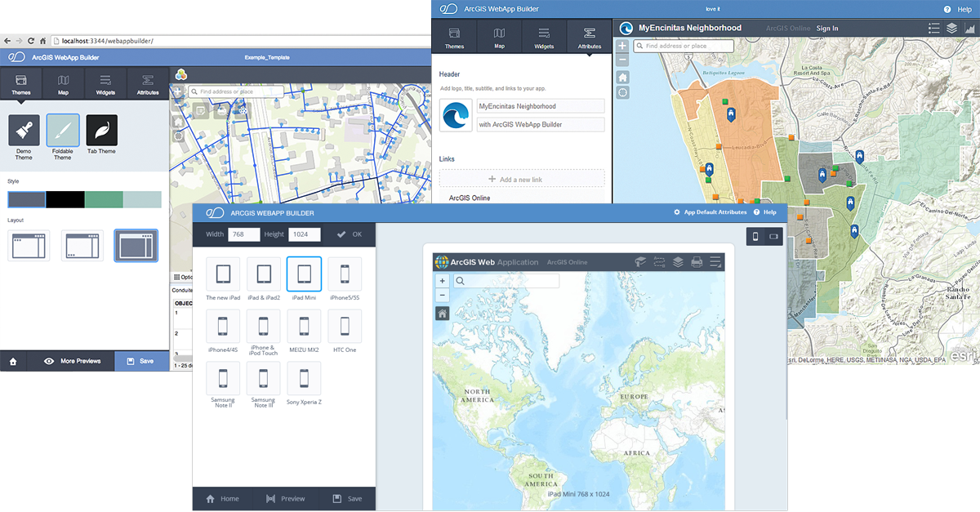This screenshot has width=980, height=512.
Task: Open the chart icon in MyEncinitas toolbar
Action: [969, 28]
